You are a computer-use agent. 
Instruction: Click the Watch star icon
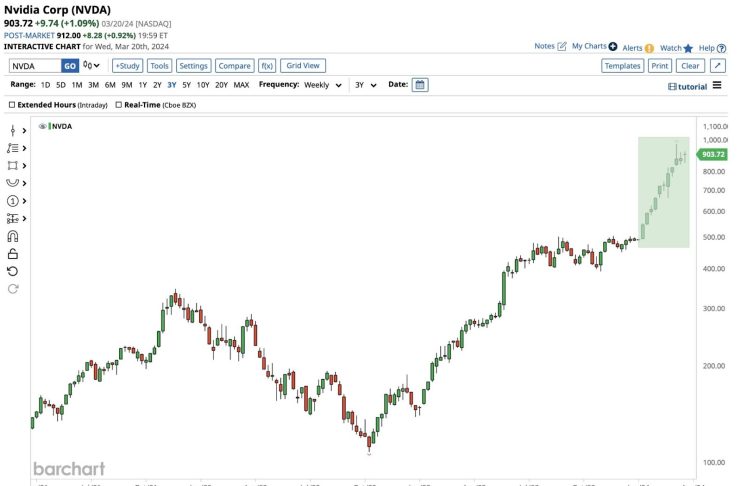(688, 47)
